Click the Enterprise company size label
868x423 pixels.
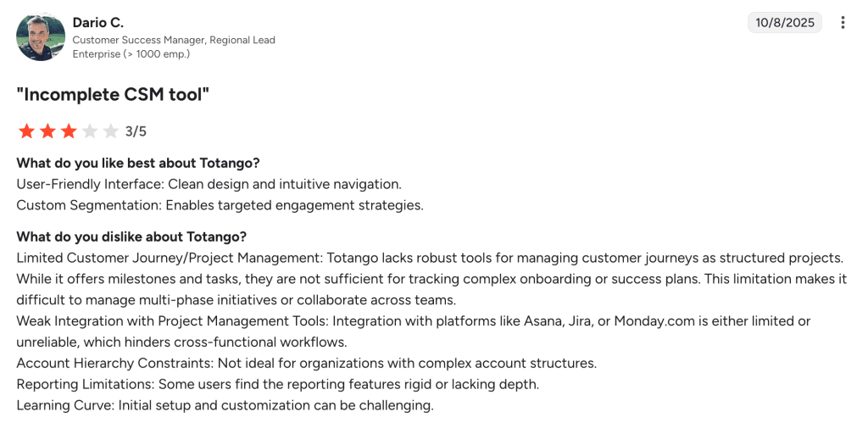131,54
